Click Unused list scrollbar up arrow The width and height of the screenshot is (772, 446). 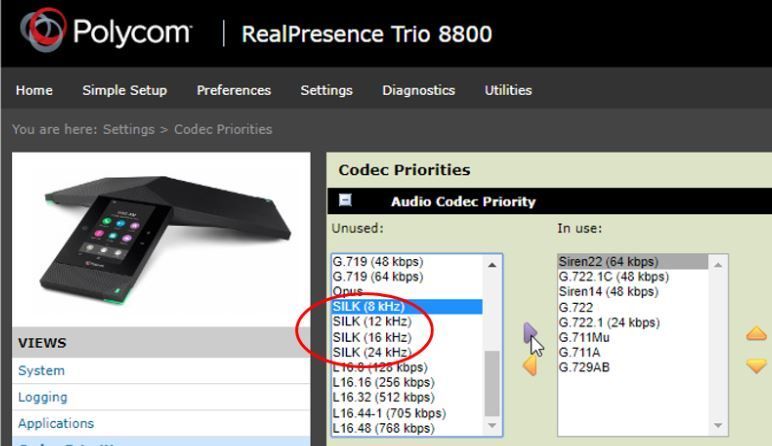492,265
